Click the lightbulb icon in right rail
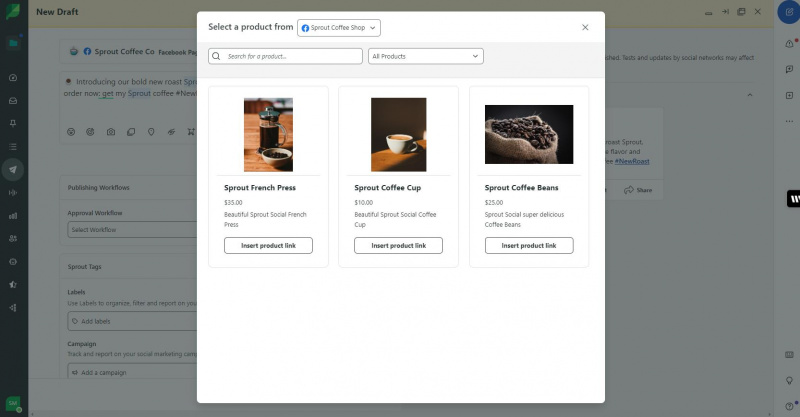 point(789,381)
